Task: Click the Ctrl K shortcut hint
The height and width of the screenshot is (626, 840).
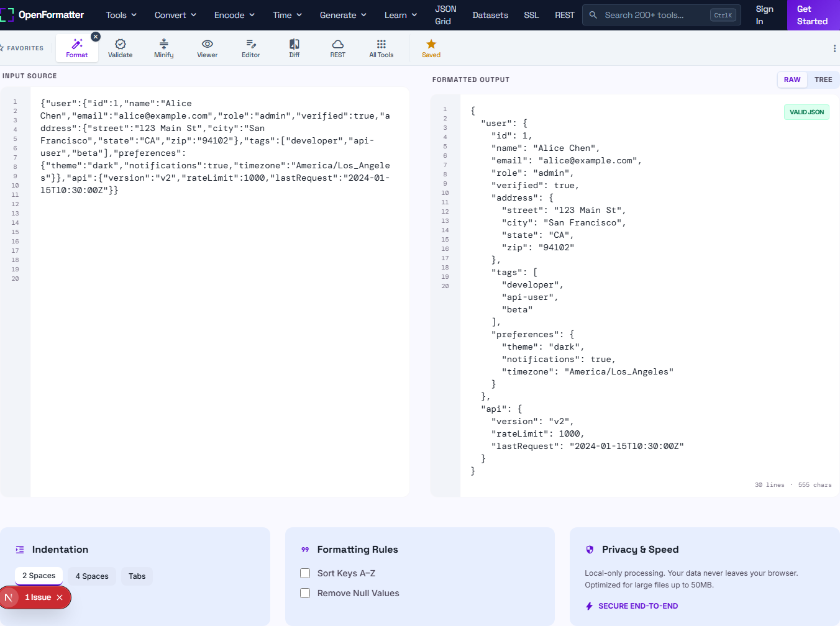Action: (x=723, y=15)
